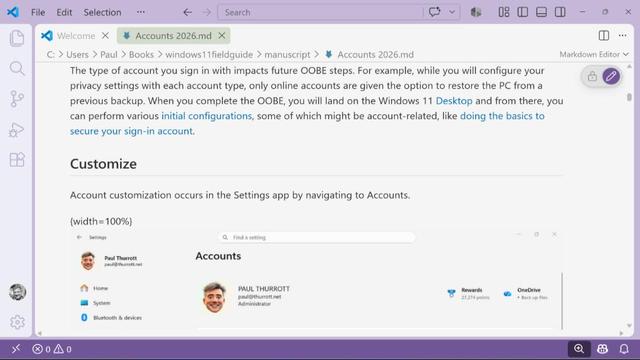Click the purple pencil edit button
Screen dimensions: 640x360
[611, 76]
